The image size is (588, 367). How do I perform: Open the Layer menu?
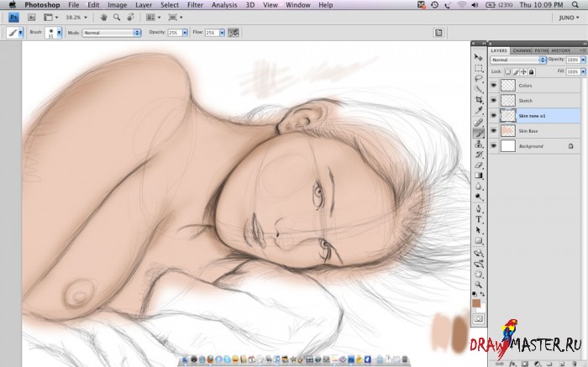click(x=144, y=5)
